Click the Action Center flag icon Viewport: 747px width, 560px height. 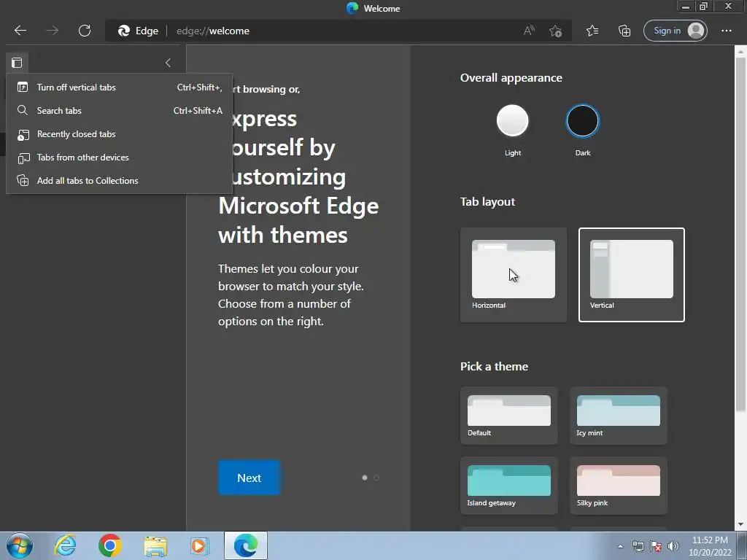[x=656, y=546]
